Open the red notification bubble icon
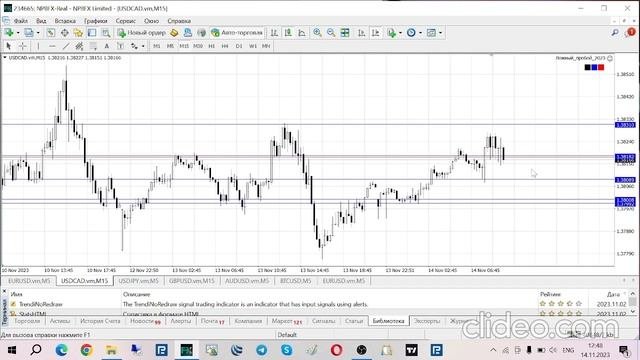Image resolution: width=640 pixels, height=360 pixels. 630,33
